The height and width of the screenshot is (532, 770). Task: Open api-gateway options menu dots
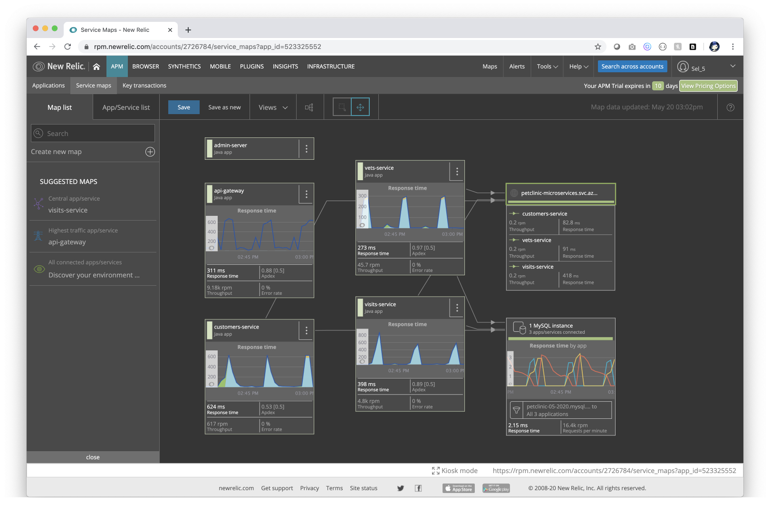307,194
